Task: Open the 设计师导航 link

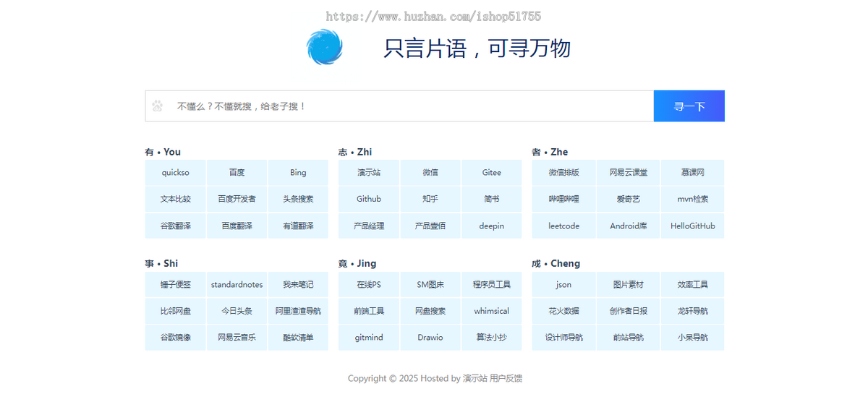Action: click(564, 338)
